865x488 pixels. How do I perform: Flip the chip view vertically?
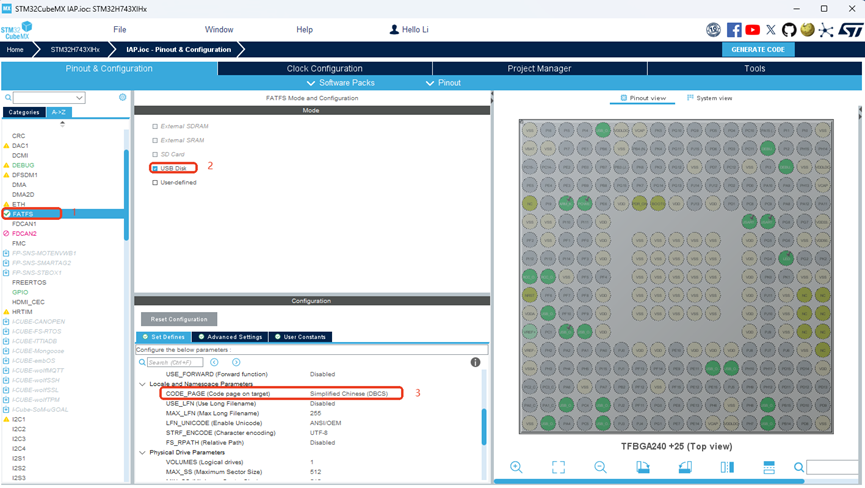[769, 467]
